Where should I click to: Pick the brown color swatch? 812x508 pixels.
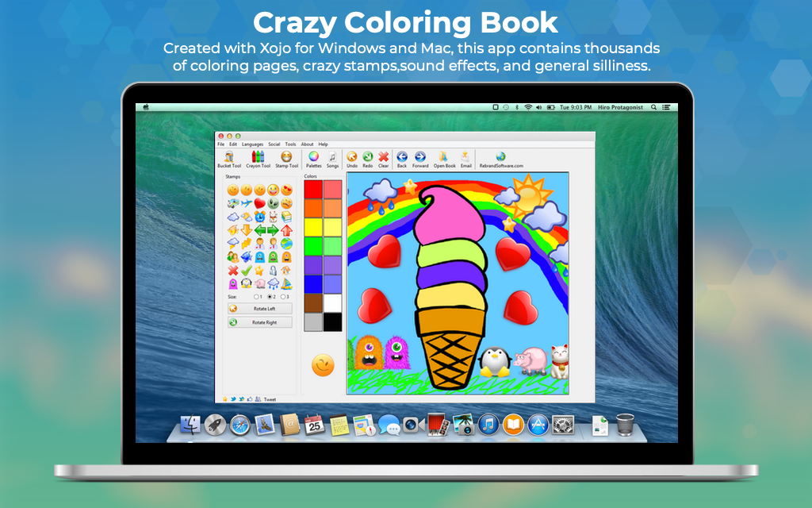coord(313,303)
